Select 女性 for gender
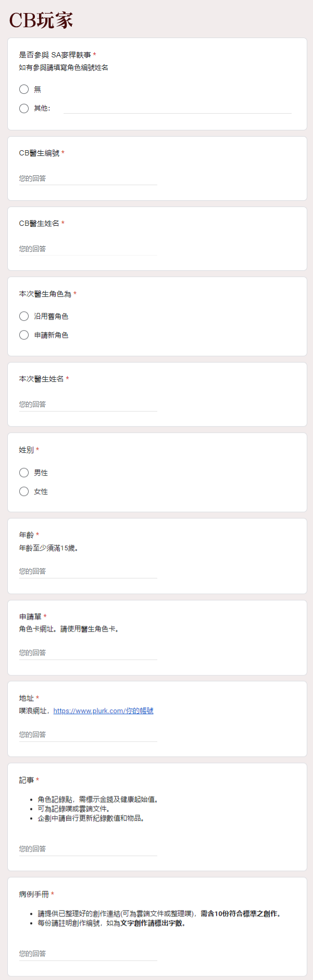Screen dimensions: 313x980 [24, 491]
